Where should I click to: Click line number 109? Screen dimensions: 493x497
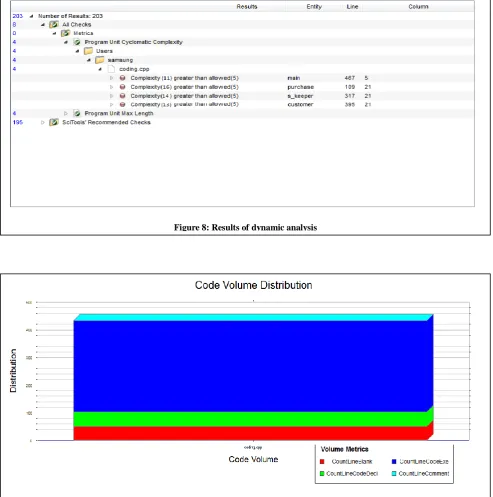point(350,87)
